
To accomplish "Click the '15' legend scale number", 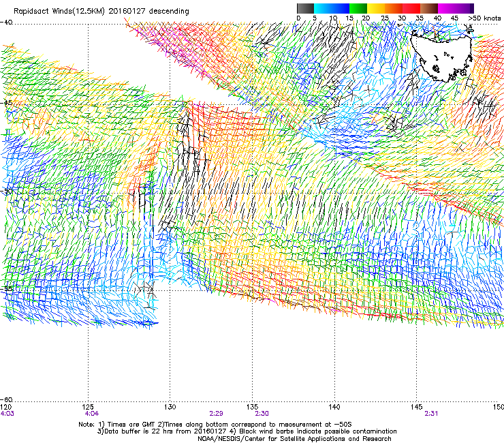I will pyautogui.click(x=349, y=18).
